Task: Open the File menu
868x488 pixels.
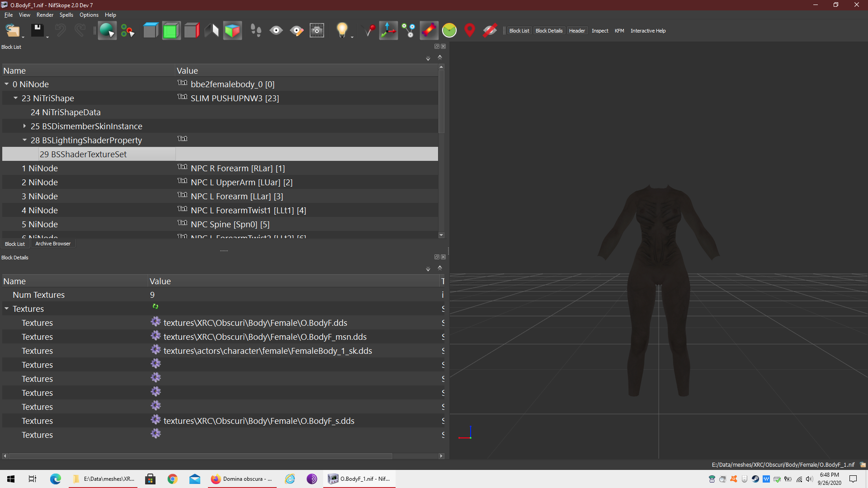Action: click(x=9, y=15)
